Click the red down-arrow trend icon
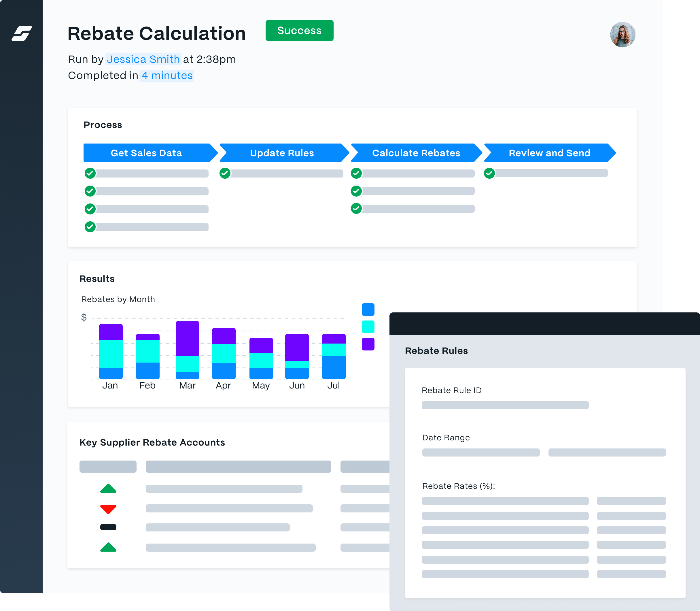The width and height of the screenshot is (700, 611). 108,509
